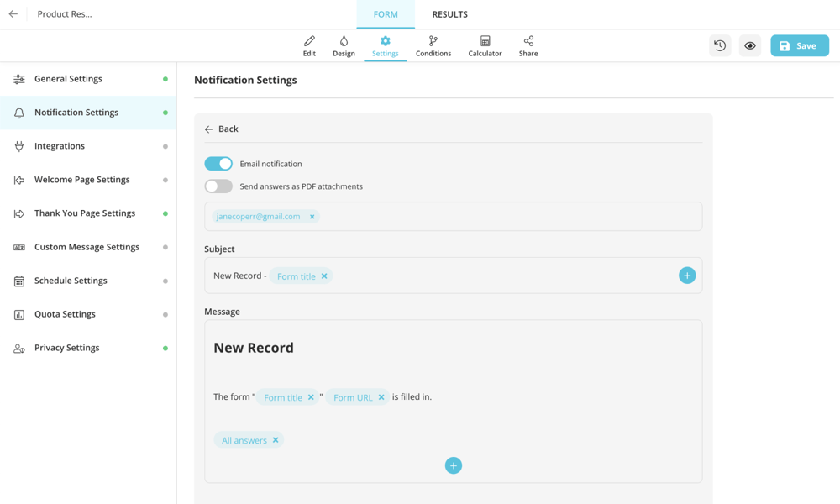Click back arrow beside Product Res...
This screenshot has height=504, width=840.
tap(13, 14)
